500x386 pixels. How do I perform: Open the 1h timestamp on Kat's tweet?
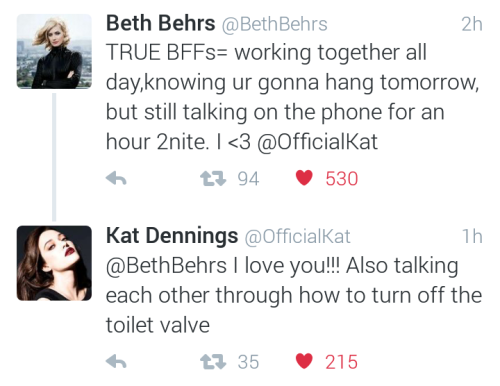click(473, 236)
